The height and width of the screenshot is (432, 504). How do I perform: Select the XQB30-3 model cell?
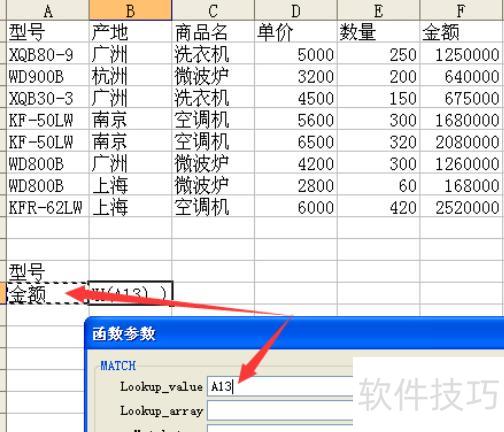[48, 97]
